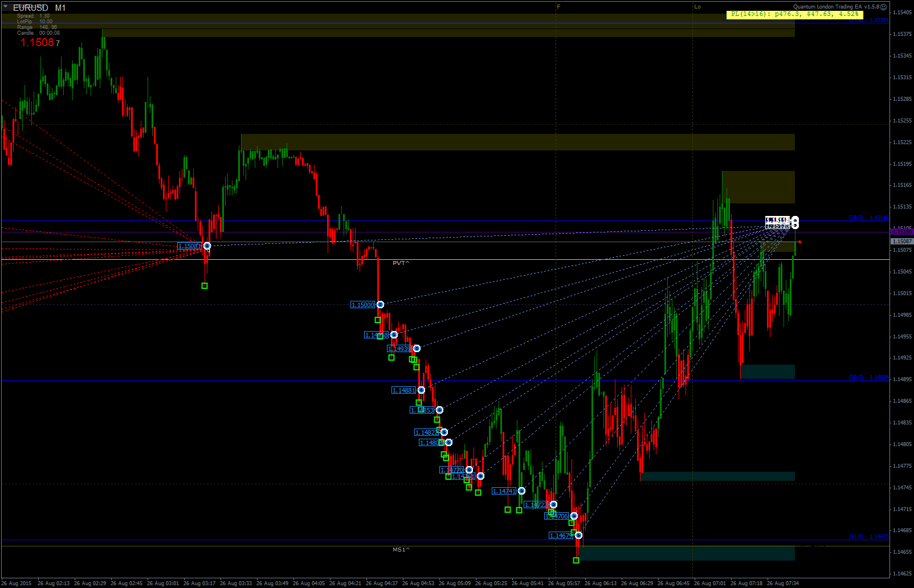
Task: Click the green square below the 1.15081 entry
Action: [205, 286]
